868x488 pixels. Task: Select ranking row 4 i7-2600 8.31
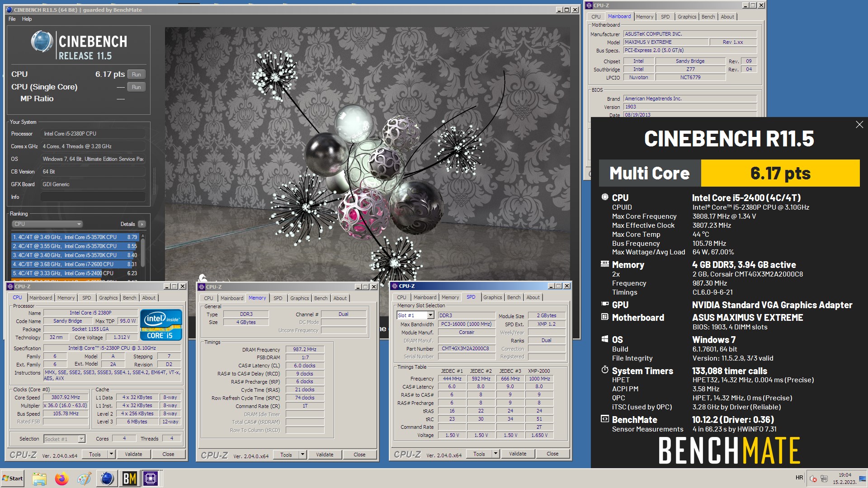pyautogui.click(x=75, y=264)
